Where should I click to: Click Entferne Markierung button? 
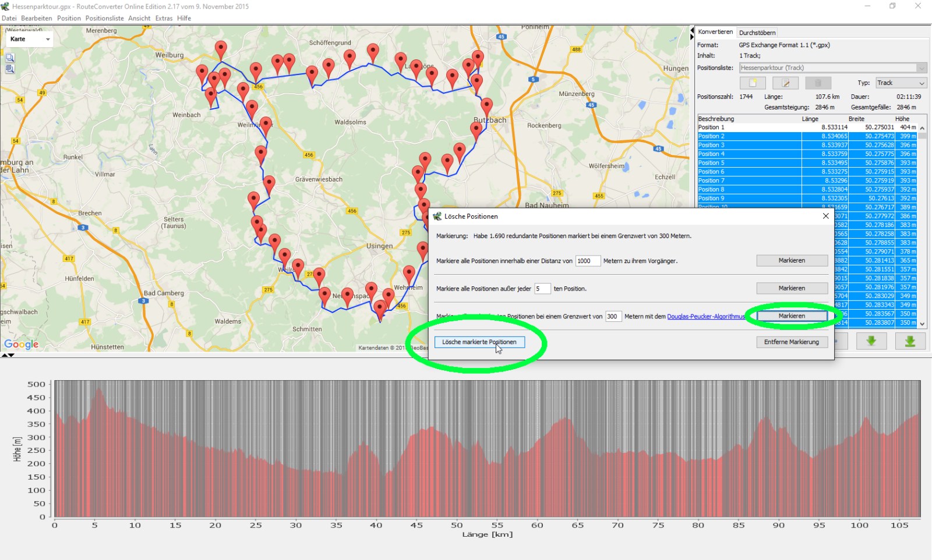[x=792, y=342]
